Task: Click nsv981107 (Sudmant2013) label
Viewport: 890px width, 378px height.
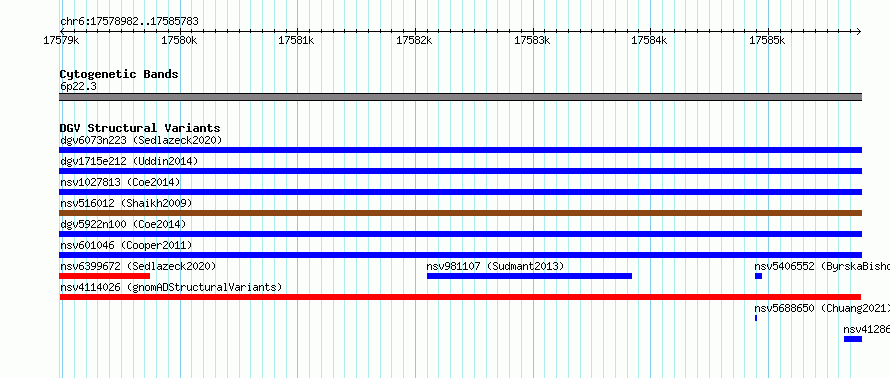Action: [496, 266]
